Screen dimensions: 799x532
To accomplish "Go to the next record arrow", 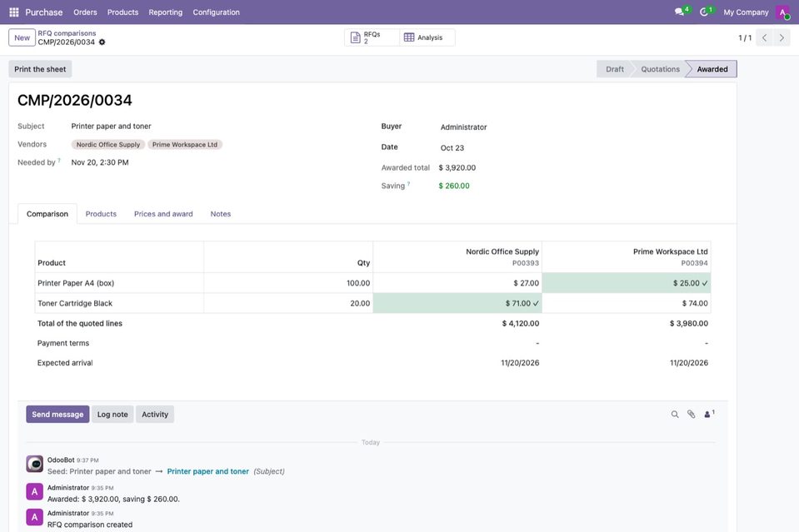I will coord(782,37).
